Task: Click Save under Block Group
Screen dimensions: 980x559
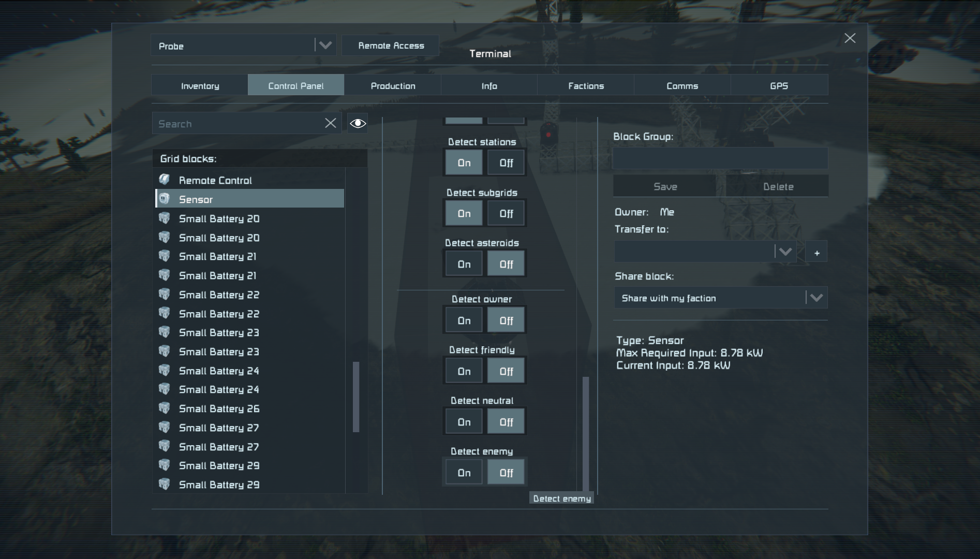Action: pos(664,186)
